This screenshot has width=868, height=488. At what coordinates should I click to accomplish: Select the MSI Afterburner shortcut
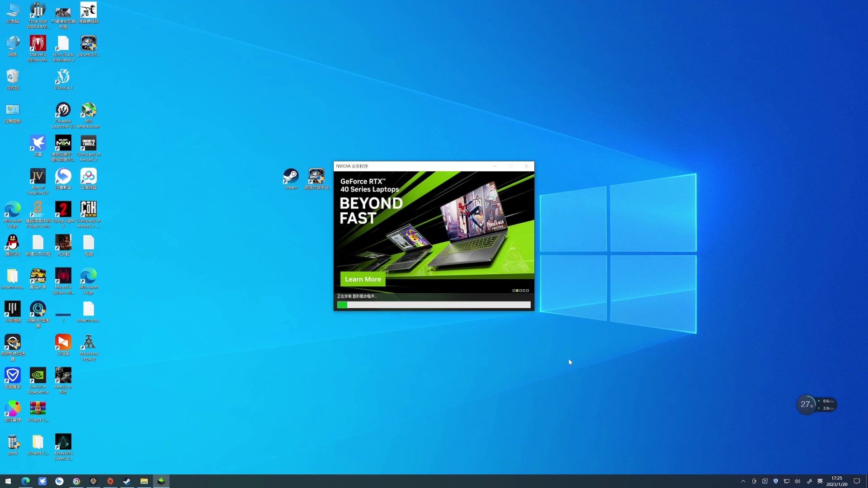(89, 115)
